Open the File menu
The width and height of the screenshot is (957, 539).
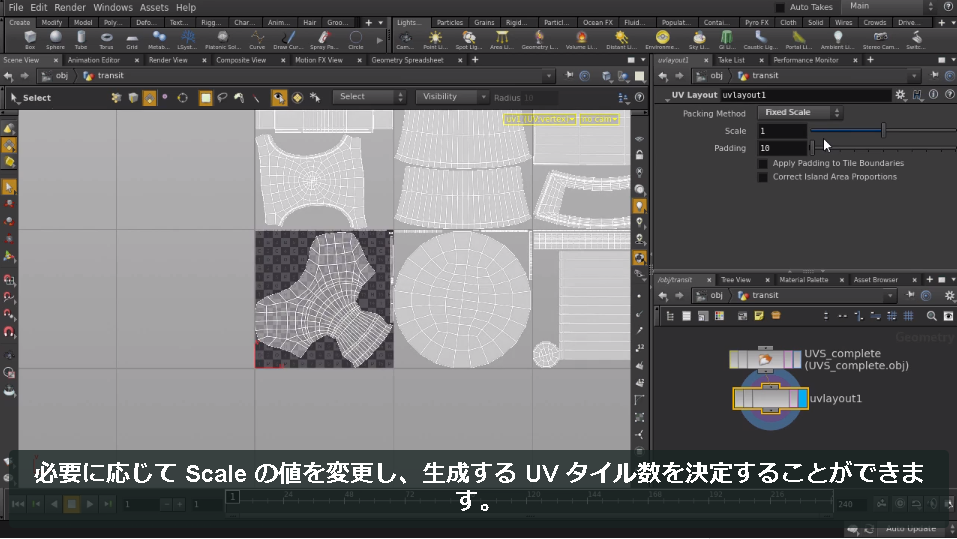point(16,7)
